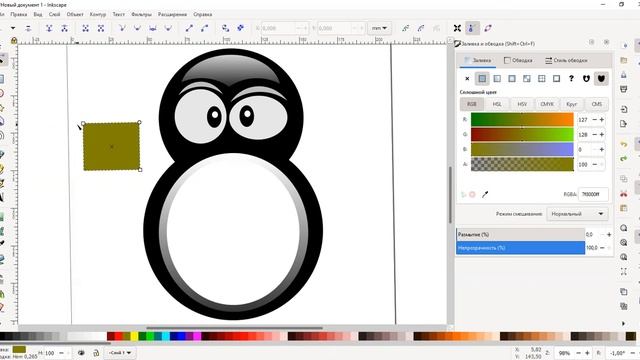Convert stroke to path icon
640x360 pixels.
241,28
